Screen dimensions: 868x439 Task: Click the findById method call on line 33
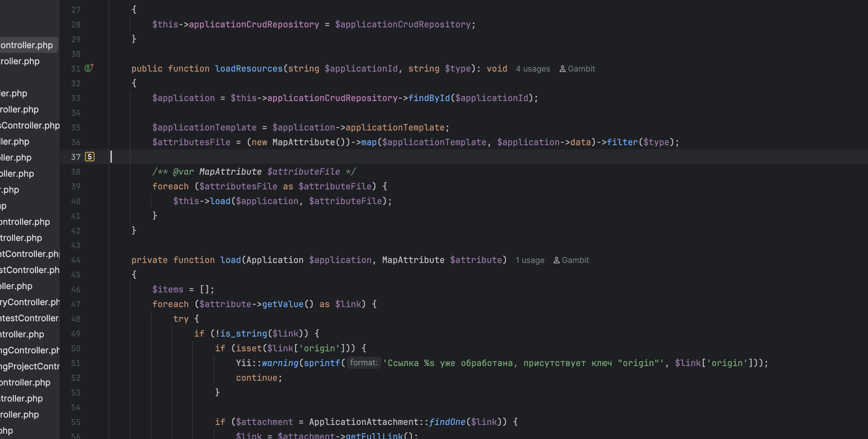(429, 98)
